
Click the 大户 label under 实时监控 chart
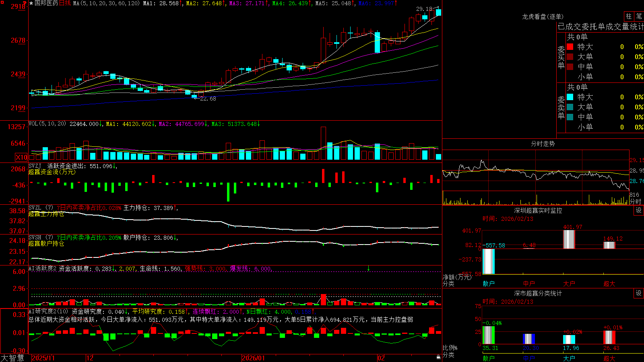(569, 284)
